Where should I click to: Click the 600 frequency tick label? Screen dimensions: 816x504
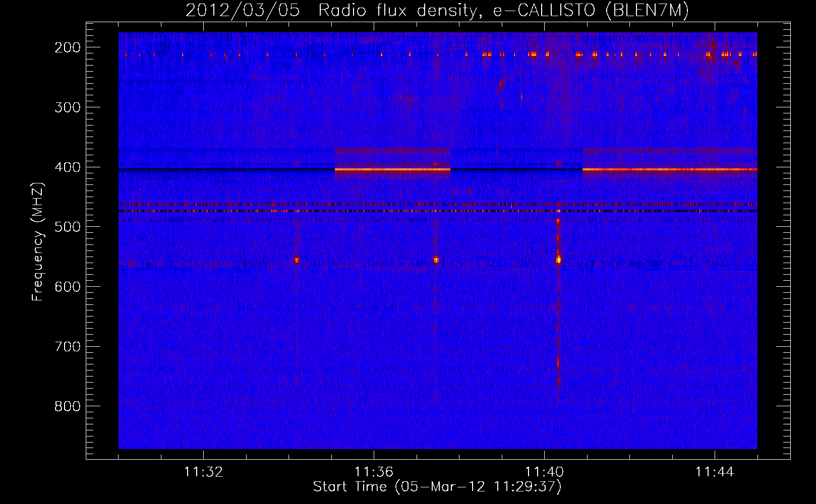coord(67,286)
